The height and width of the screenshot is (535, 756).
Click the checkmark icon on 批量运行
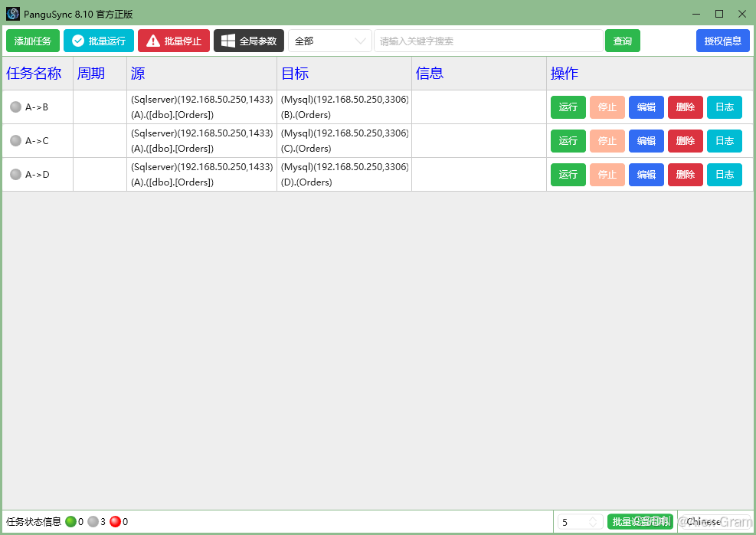pos(78,41)
